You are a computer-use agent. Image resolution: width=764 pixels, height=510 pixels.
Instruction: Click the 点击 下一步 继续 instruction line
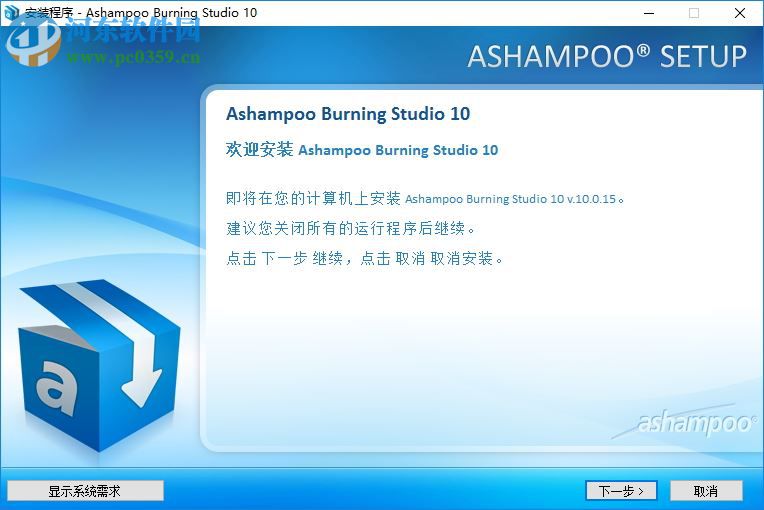pos(364,258)
